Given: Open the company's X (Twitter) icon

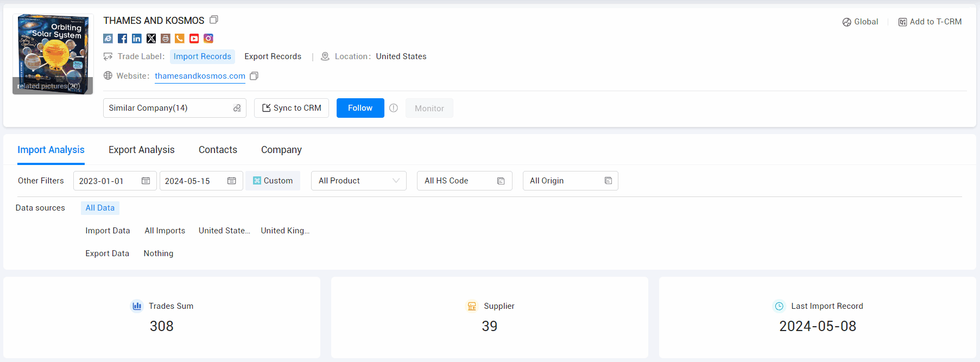Looking at the screenshot, I should pos(151,39).
